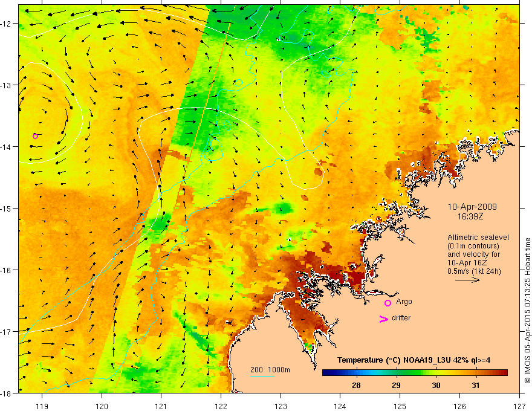Click the latitude label -16
Viewport: 532px width, 411px height.
click(x=6, y=270)
